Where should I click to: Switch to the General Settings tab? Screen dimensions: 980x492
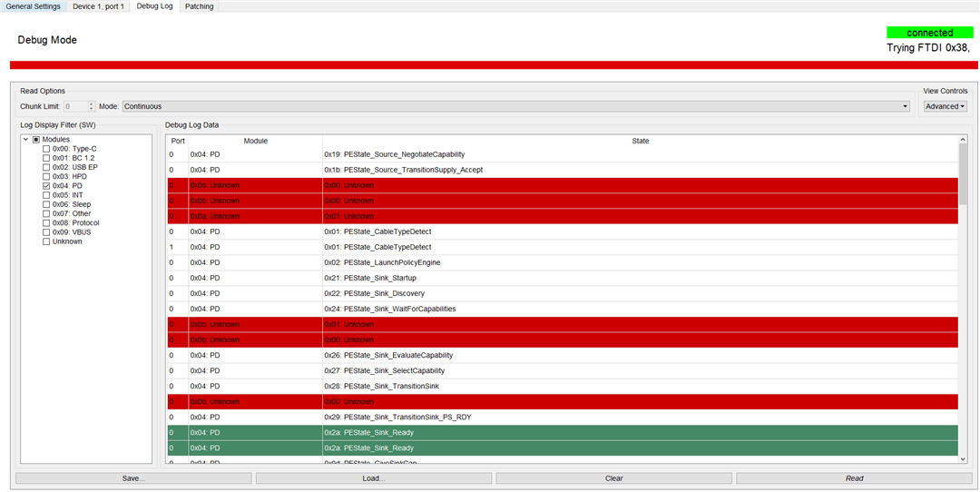pyautogui.click(x=34, y=6)
